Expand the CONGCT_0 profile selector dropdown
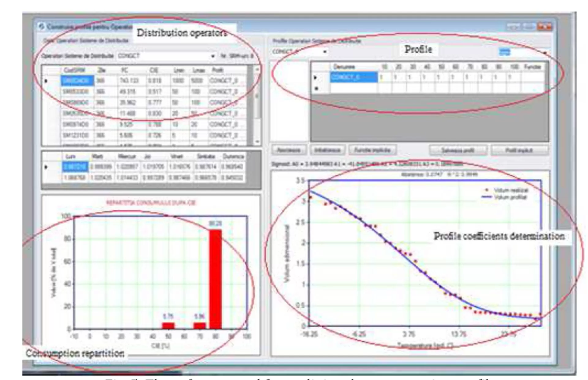 pos(325,52)
